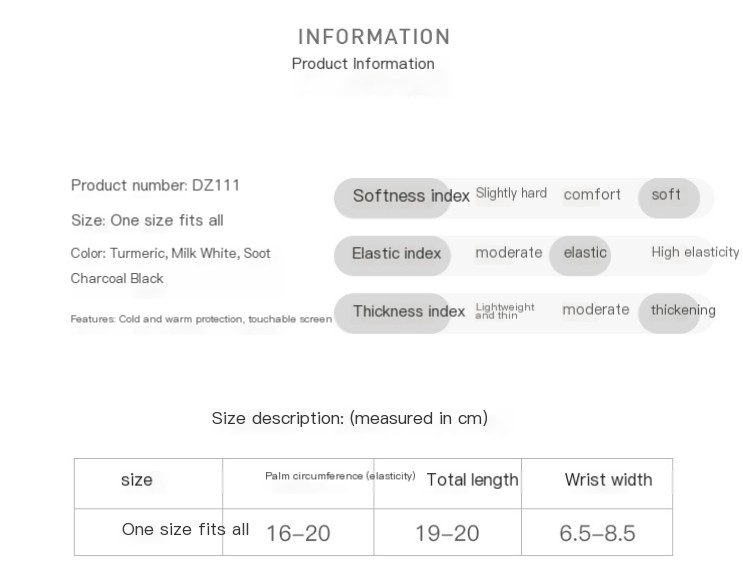
Task: Click the 'Size description' heading
Action: click(350, 418)
